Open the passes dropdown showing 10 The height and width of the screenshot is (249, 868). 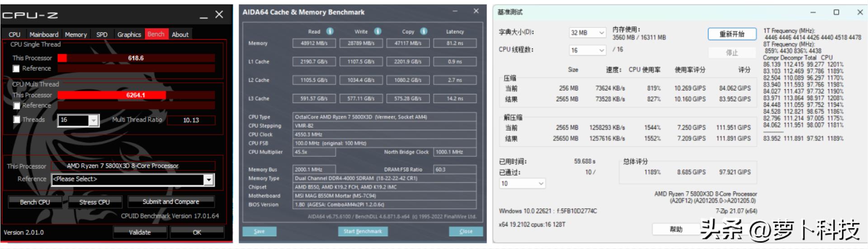coord(522,183)
